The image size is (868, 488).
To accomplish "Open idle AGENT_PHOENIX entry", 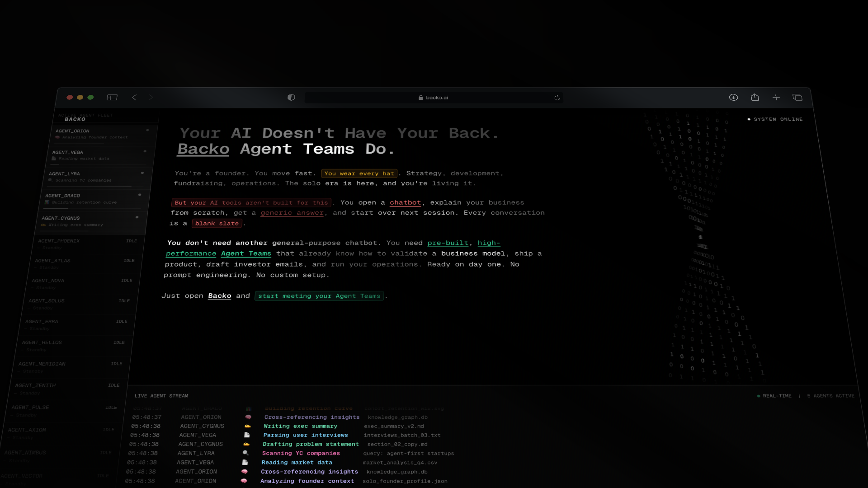I will (x=59, y=241).
